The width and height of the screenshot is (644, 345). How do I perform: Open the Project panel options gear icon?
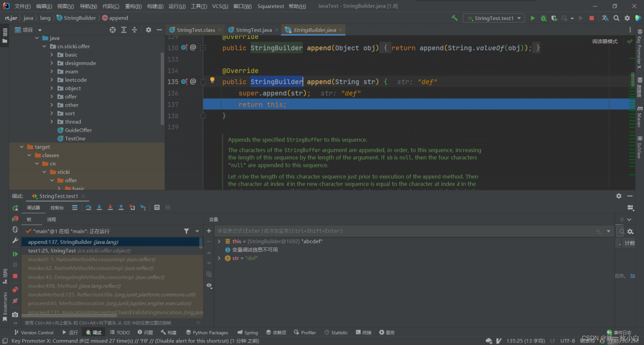(x=148, y=30)
